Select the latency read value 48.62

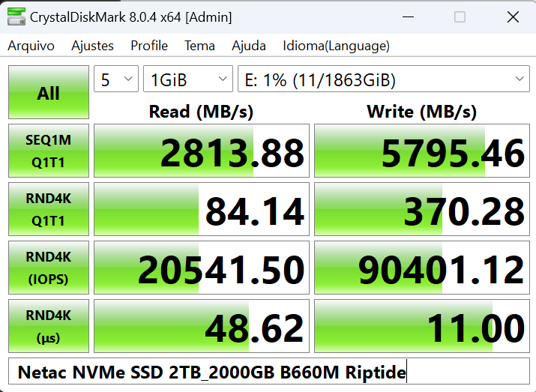pyautogui.click(x=202, y=326)
